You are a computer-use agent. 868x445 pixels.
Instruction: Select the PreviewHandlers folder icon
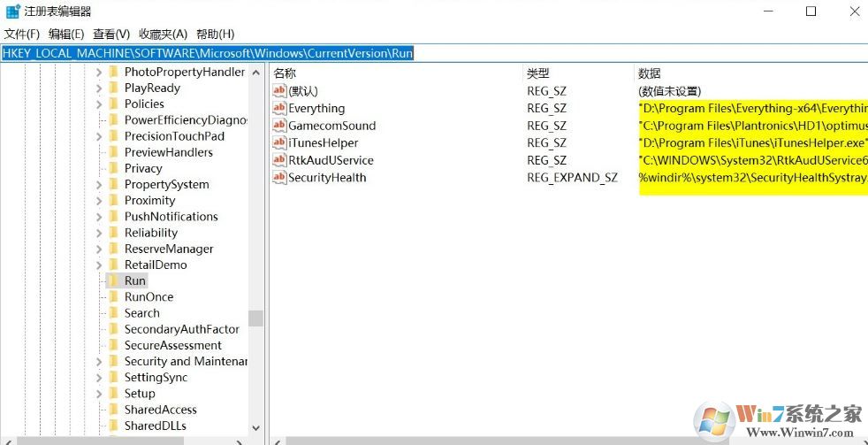(113, 152)
